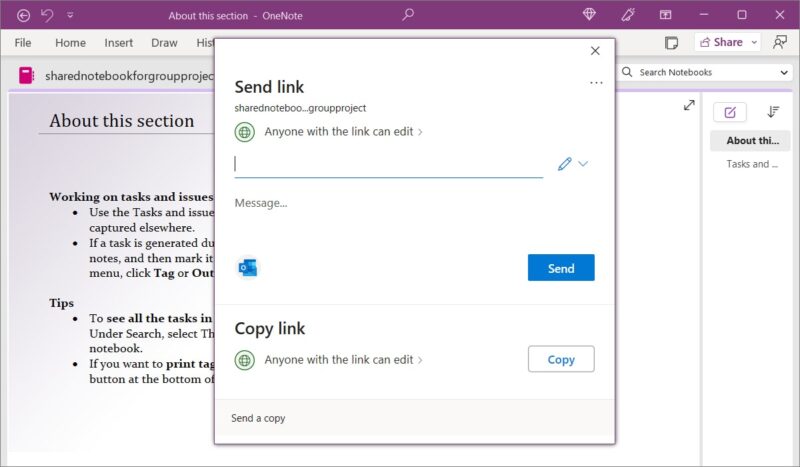
Task: Switch to the Draw tab
Action: coord(164,43)
